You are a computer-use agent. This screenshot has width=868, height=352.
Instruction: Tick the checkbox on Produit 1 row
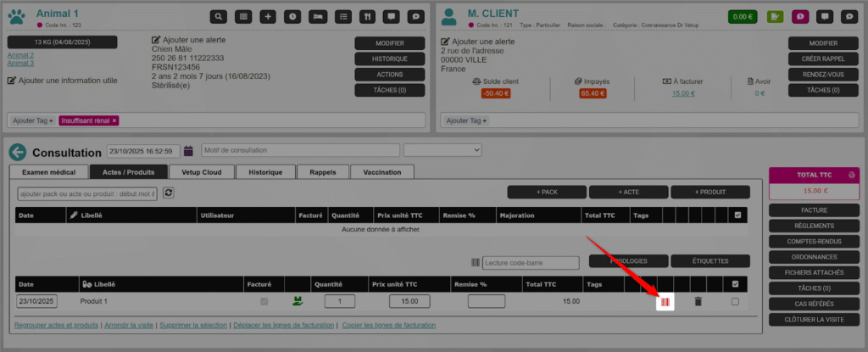coord(735,301)
